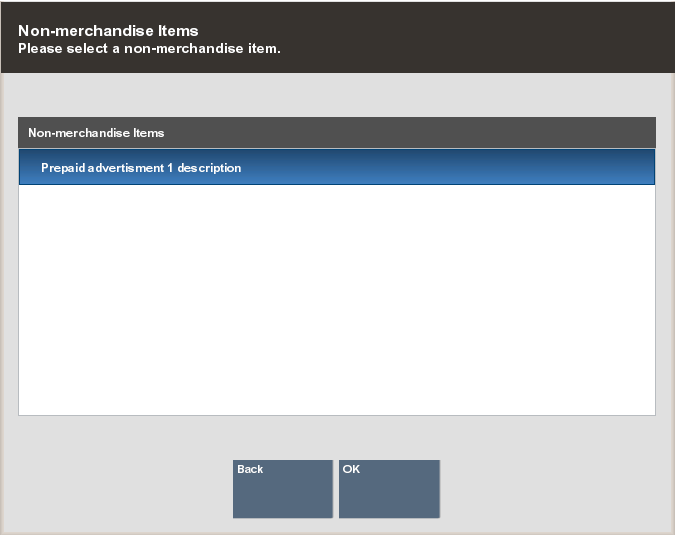Select the Prepaid advertisment 1 description row

(x=337, y=167)
